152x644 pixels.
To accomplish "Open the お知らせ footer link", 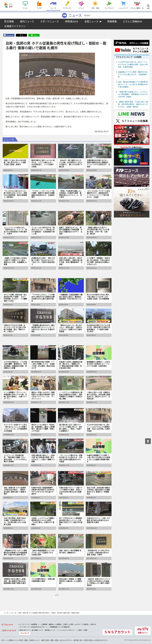I will click(x=93, y=624).
